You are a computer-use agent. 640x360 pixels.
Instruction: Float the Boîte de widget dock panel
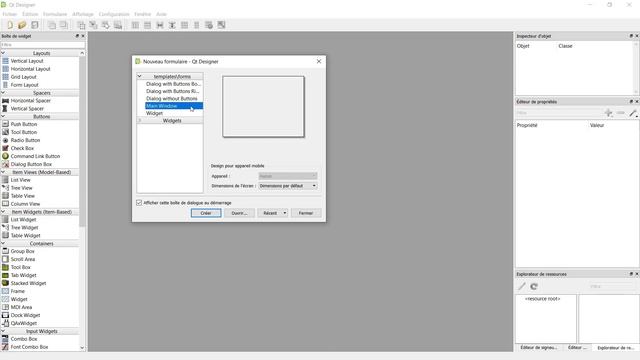tap(77, 36)
